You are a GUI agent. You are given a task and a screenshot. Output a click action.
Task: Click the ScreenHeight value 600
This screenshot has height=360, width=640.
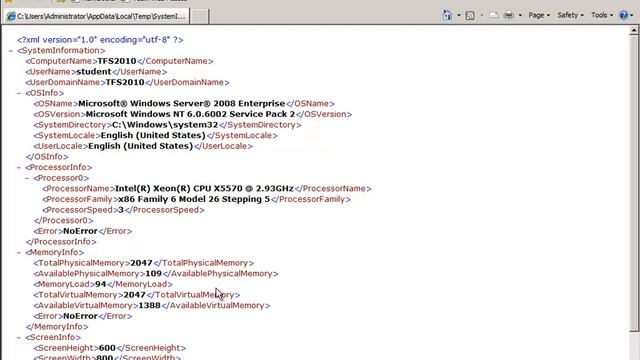click(x=107, y=348)
